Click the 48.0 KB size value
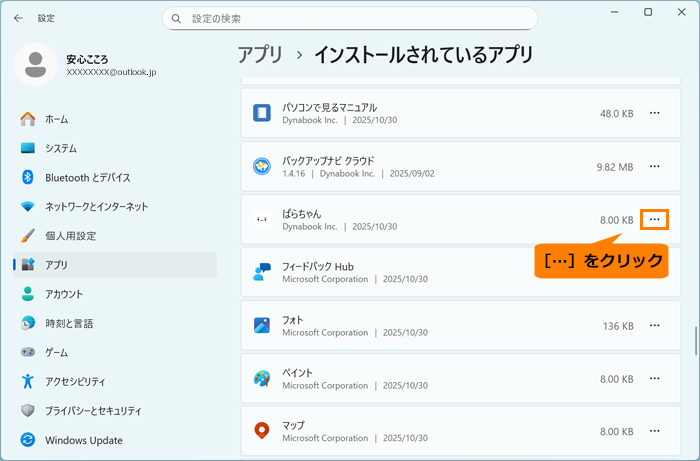This screenshot has width=700, height=461. (617, 114)
